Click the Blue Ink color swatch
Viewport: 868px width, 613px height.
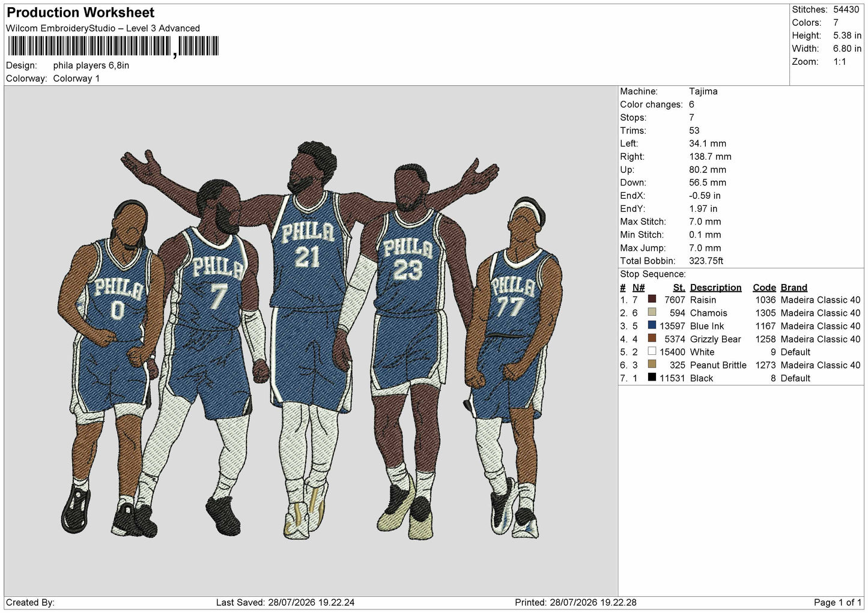point(652,325)
